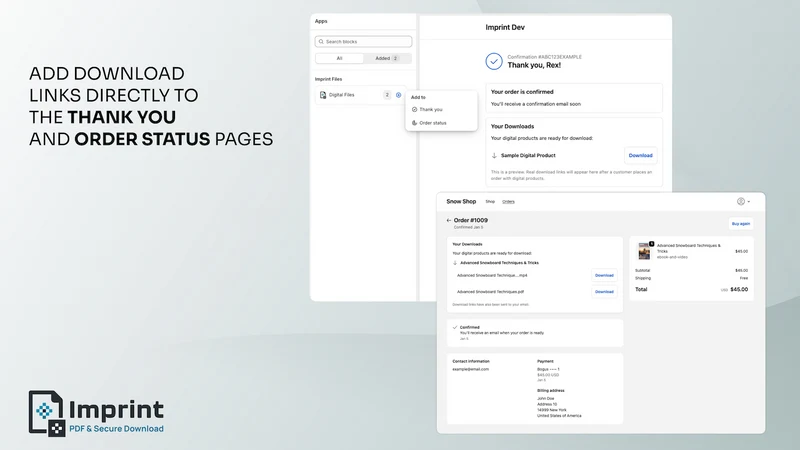Click the Total $45.00 amount

739,289
